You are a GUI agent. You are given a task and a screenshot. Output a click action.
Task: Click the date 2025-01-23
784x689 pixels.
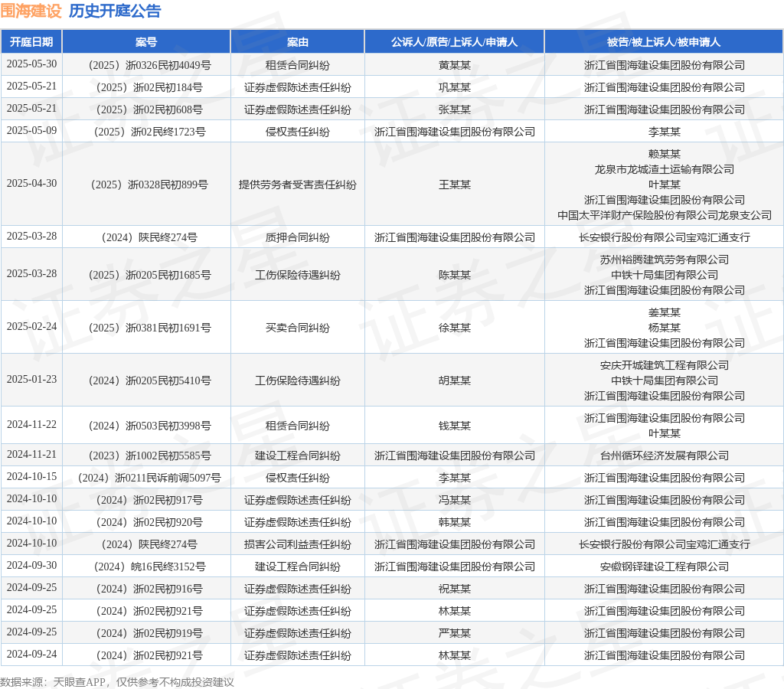31,380
